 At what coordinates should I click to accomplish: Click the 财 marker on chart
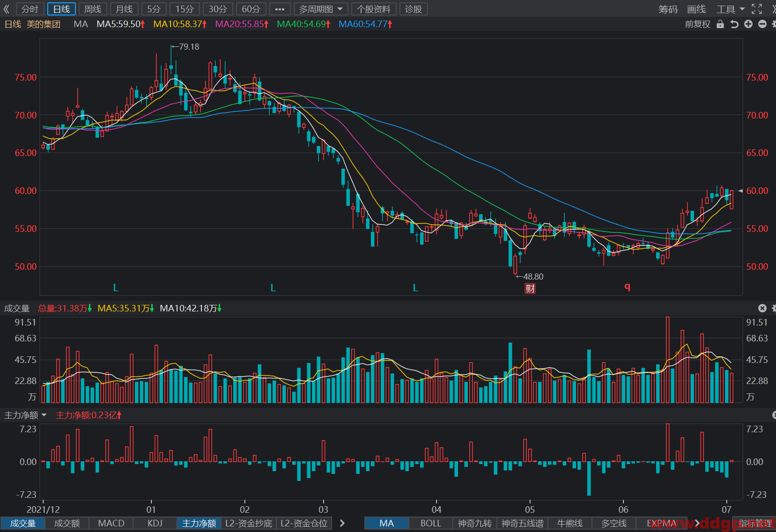[530, 288]
